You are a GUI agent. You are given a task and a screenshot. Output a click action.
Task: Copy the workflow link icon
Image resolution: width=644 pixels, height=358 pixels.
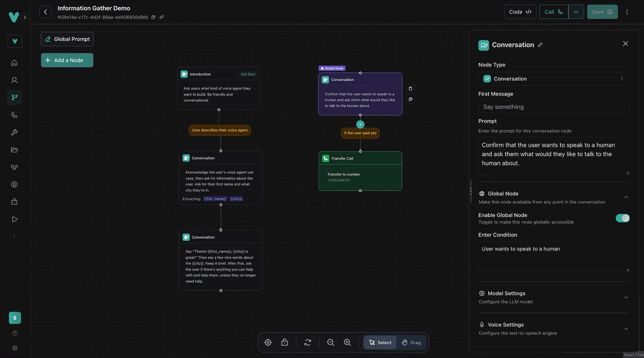(x=161, y=17)
